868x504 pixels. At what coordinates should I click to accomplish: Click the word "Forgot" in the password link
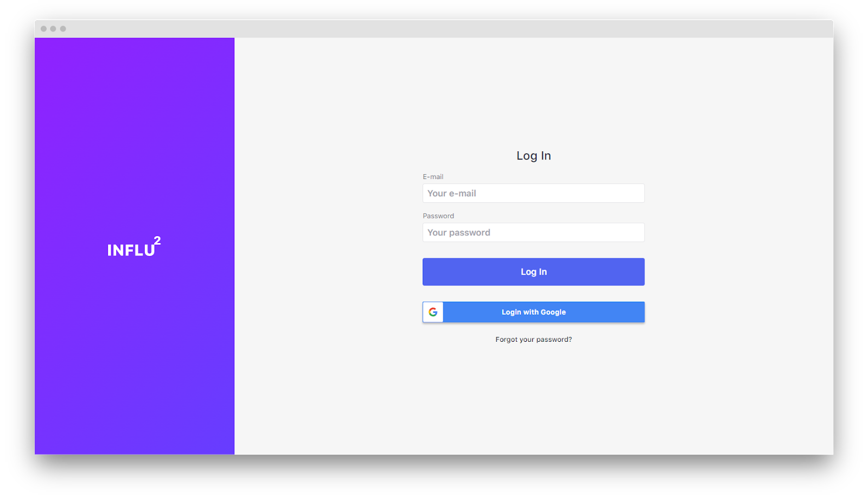(507, 340)
